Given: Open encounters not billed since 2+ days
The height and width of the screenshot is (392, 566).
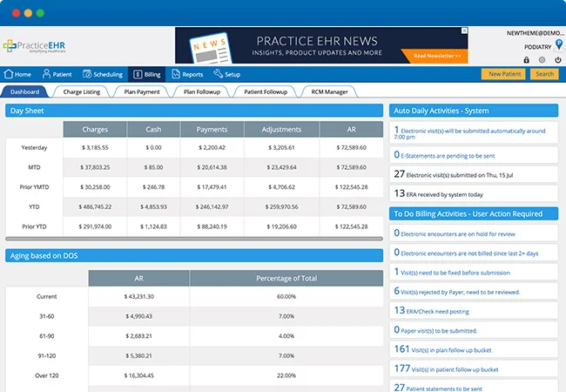Looking at the screenshot, I should point(474,253).
